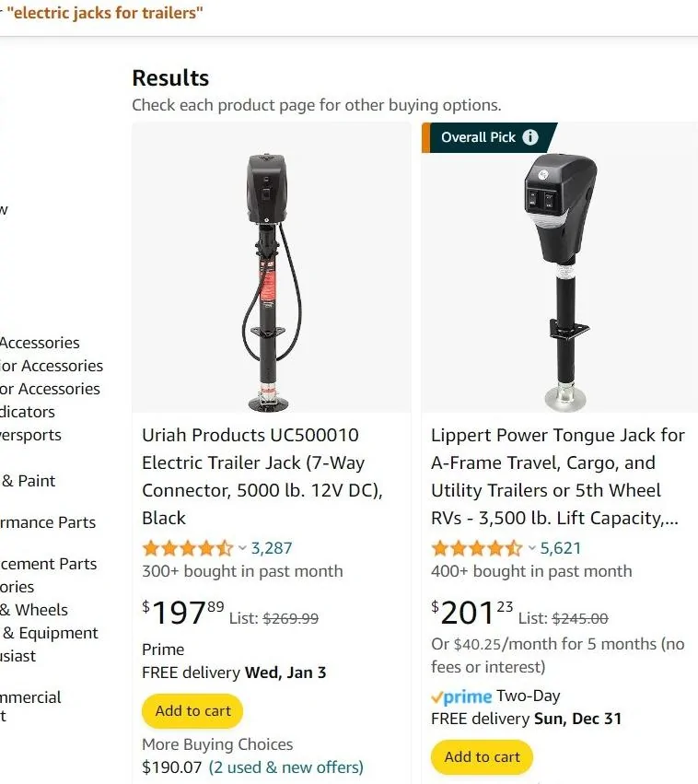Click the Uriah trailer jack product image
Screen dimensions: 698x784
point(272,282)
